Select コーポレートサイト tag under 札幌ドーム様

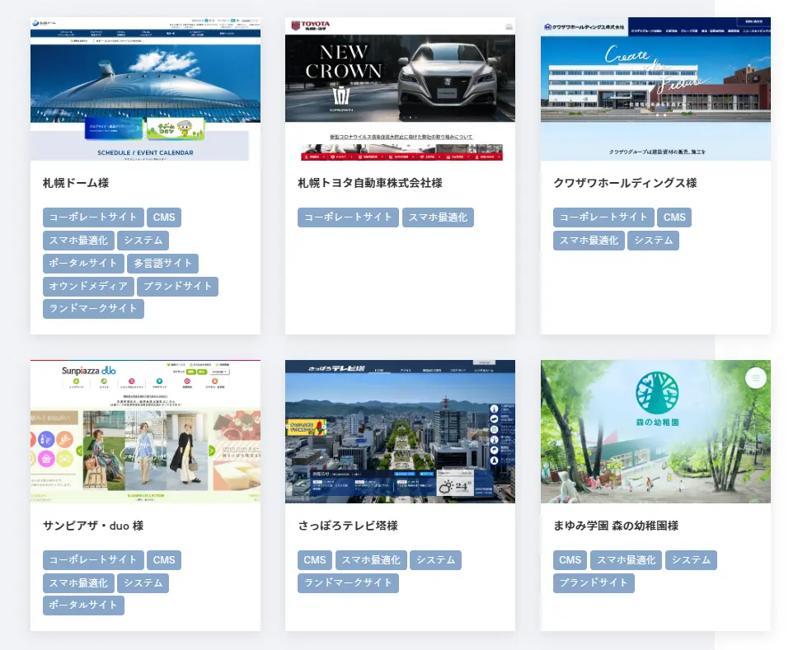[x=93, y=217]
